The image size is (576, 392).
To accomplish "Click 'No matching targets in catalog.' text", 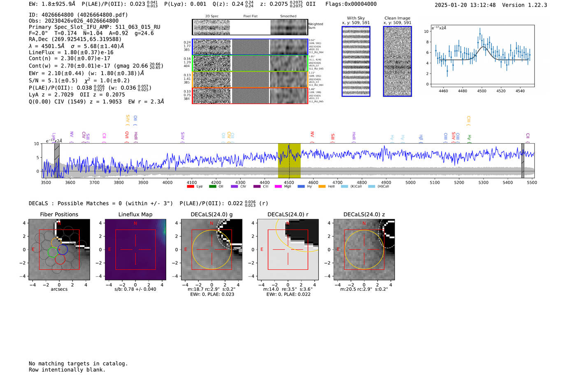I will [x=78, y=364].
